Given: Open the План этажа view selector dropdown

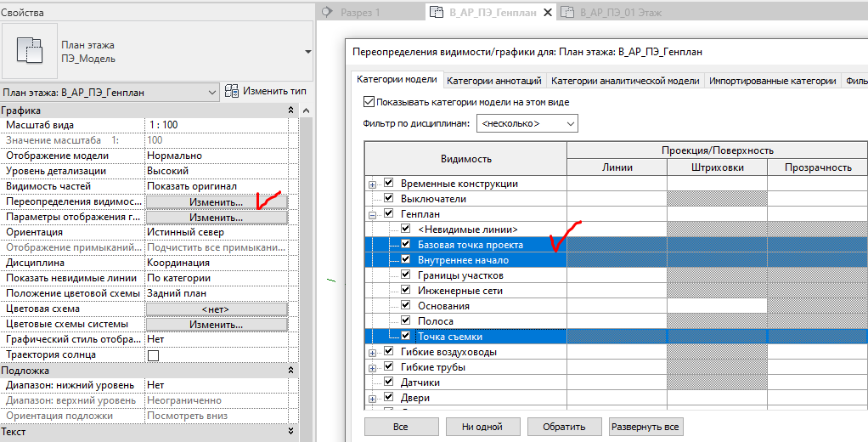Looking at the screenshot, I should point(211,92).
